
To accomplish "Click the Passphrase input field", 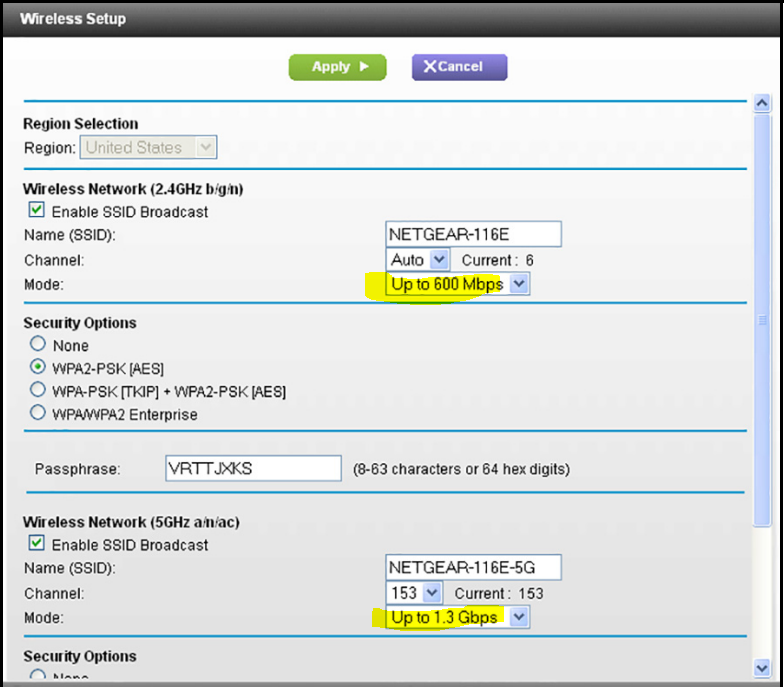I will tap(254, 469).
